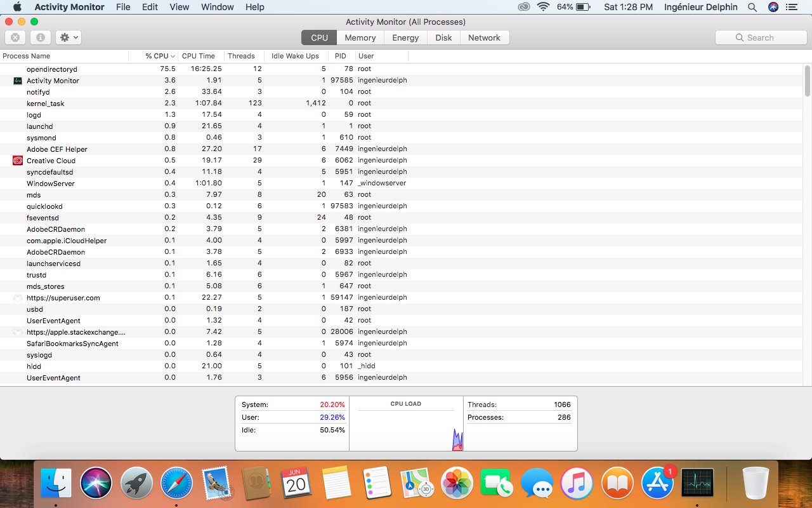Switch to the Energy tab
812x508 pixels.
click(405, 37)
